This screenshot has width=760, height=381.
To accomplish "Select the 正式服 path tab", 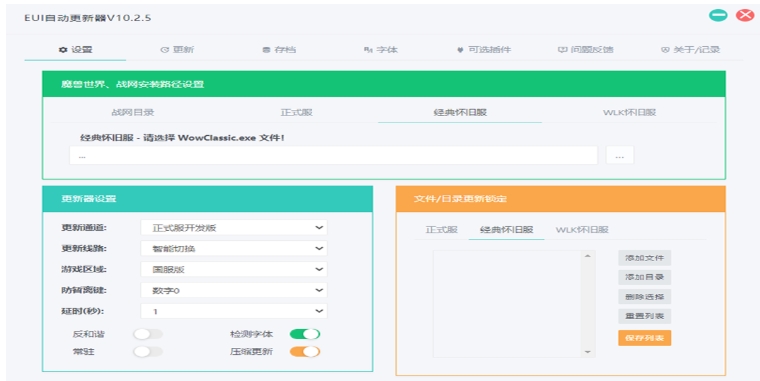I will [296, 112].
